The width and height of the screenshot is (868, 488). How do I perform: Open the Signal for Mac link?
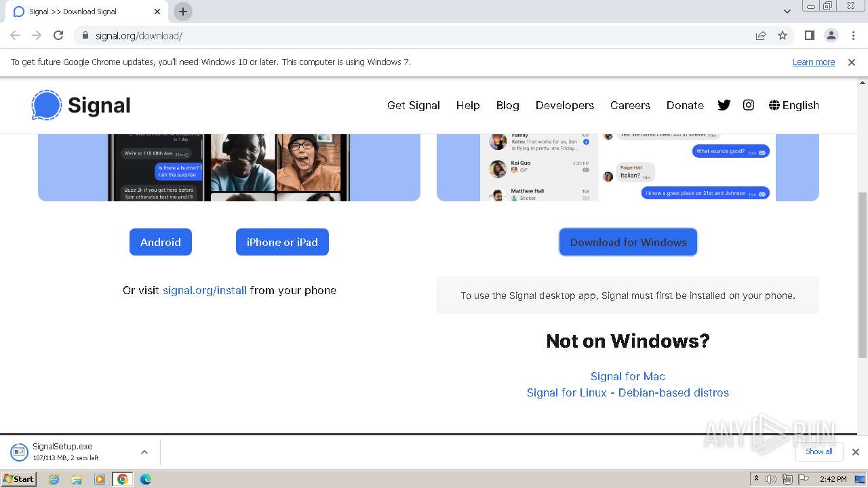click(628, 376)
